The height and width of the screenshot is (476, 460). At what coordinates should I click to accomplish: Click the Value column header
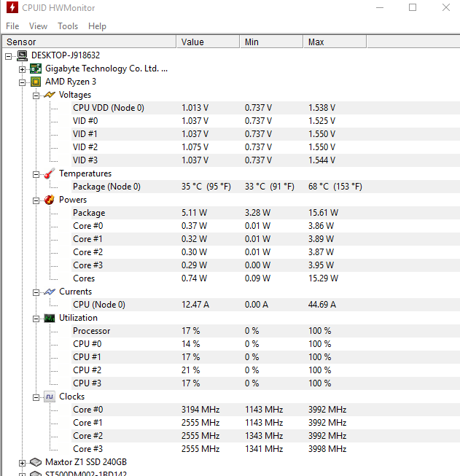[208, 42]
